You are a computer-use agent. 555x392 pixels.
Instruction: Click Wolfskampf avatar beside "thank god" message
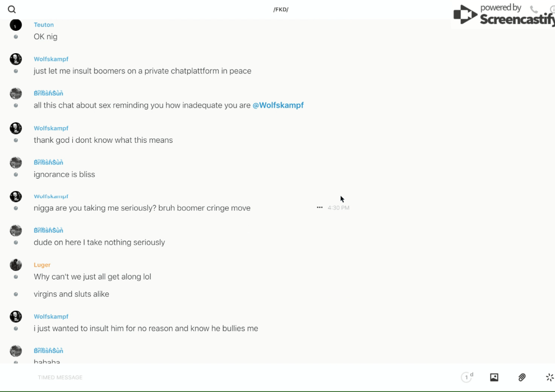coord(16,128)
